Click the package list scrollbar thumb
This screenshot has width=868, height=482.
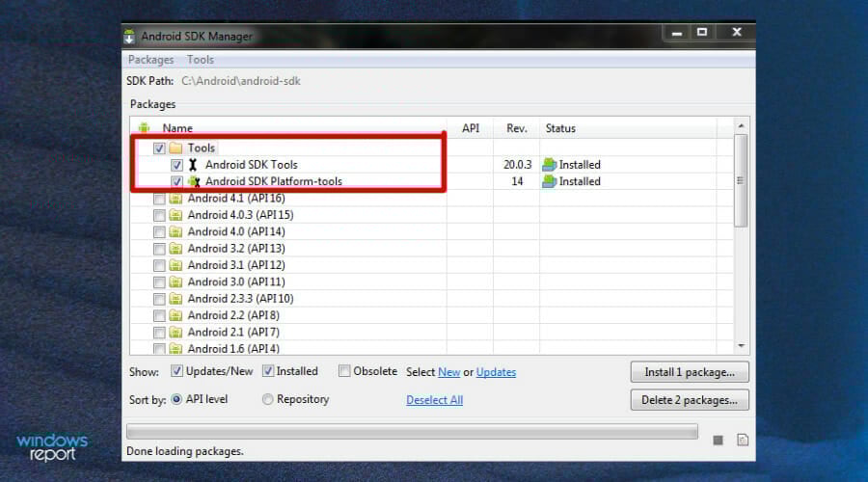tap(741, 180)
